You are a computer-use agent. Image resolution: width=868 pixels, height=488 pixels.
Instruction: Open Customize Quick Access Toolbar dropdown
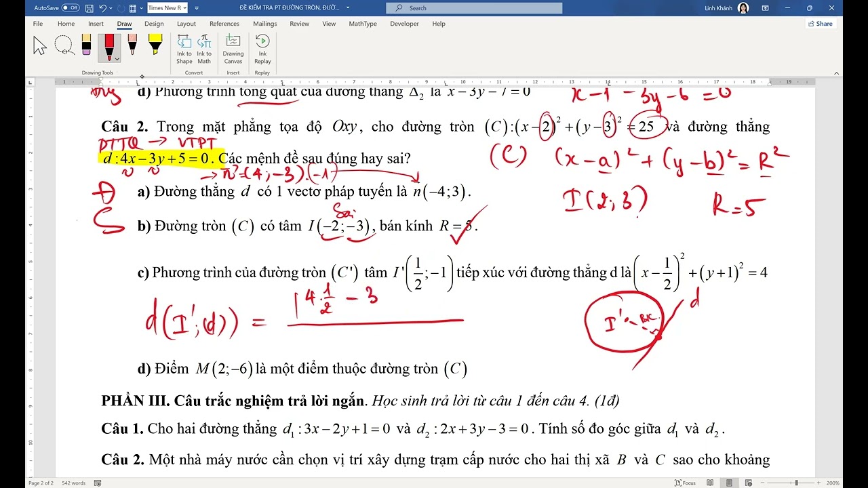[x=197, y=8]
